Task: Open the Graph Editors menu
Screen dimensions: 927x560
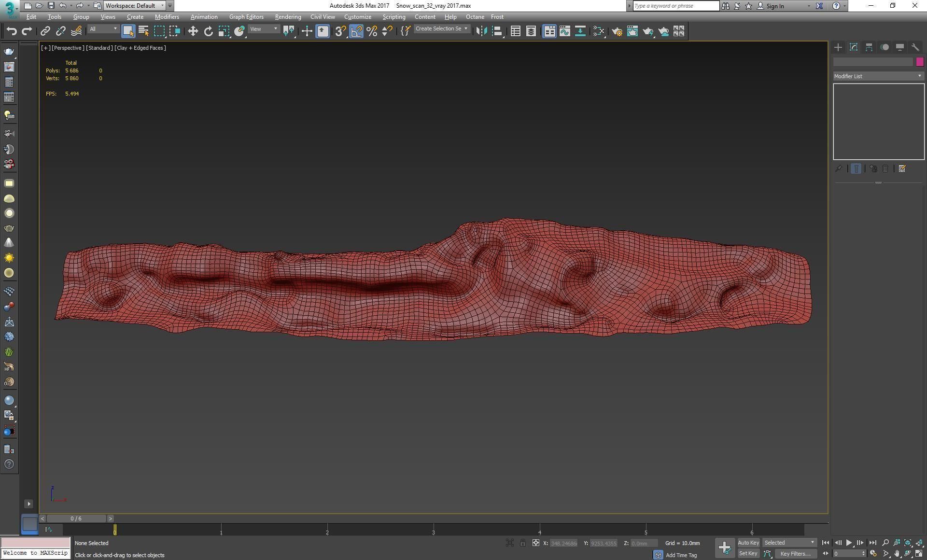Action: pos(246,17)
